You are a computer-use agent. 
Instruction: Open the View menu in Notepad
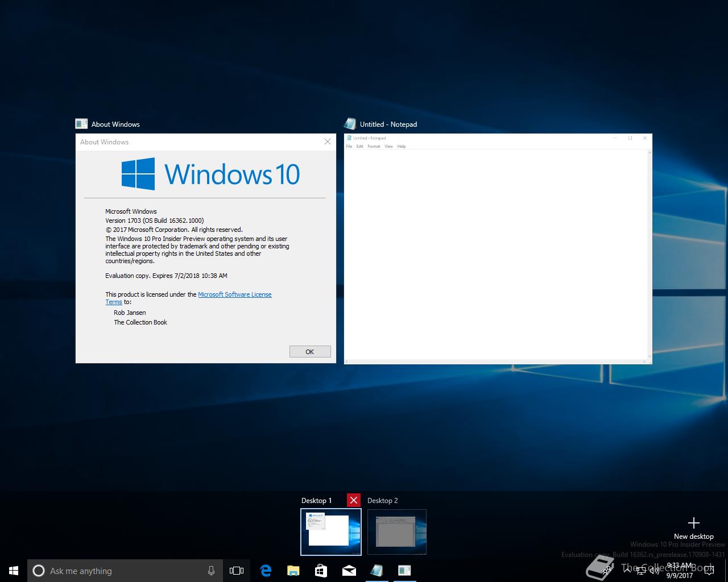[x=388, y=147]
